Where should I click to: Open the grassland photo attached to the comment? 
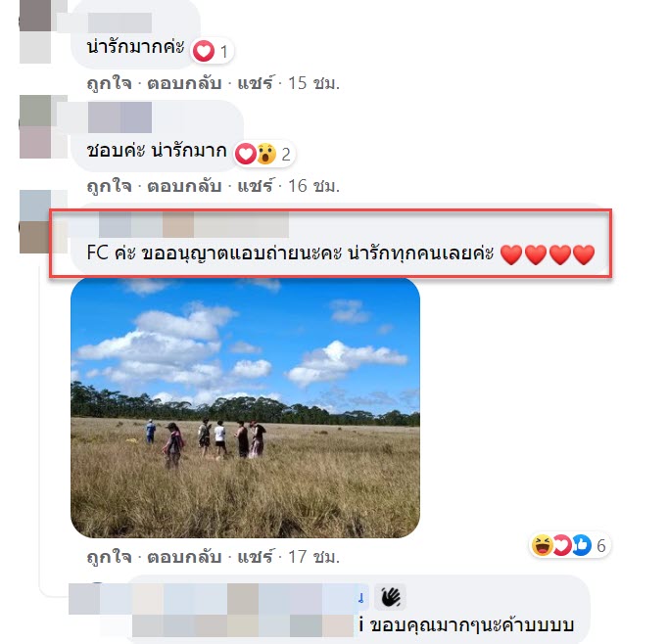click(245, 408)
